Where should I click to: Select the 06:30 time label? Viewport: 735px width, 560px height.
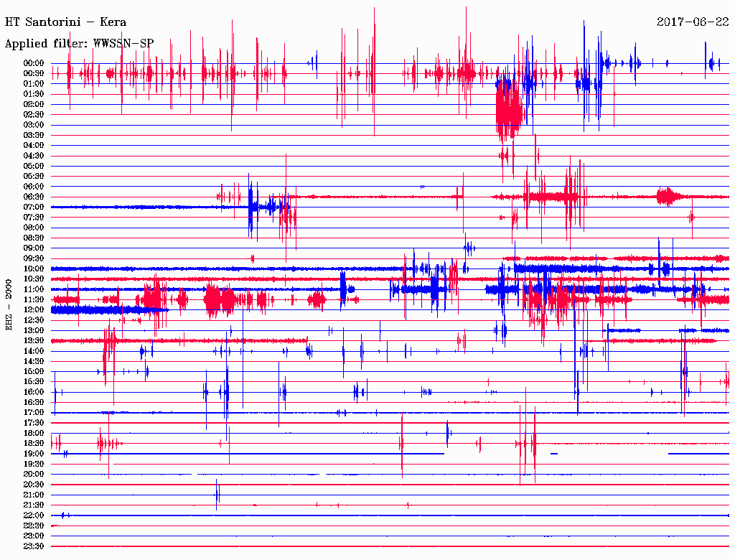click(x=34, y=197)
